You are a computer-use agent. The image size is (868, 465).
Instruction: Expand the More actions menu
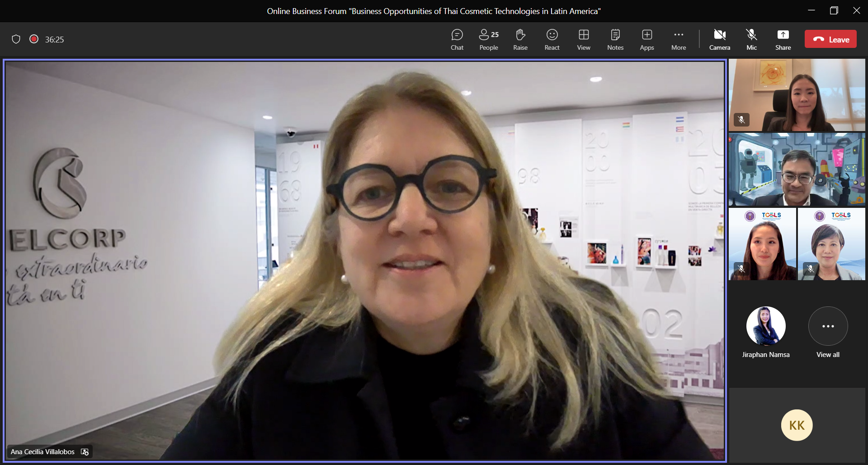[678, 39]
